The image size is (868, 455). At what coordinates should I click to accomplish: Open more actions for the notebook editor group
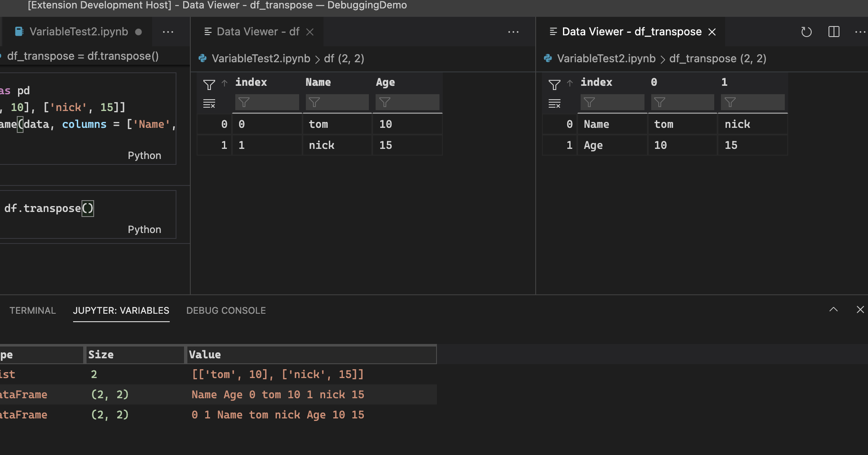(x=168, y=32)
